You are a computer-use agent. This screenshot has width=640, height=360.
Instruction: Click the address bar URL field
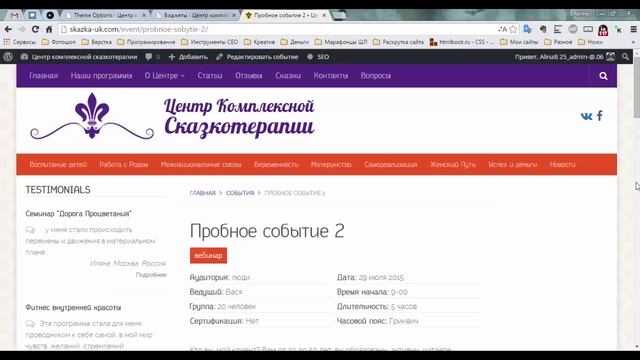(282, 29)
